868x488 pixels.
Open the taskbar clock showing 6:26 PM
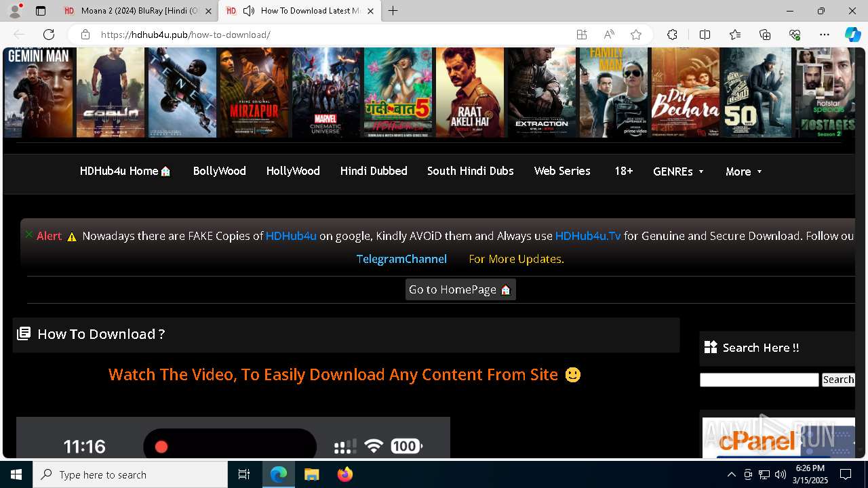point(810,474)
